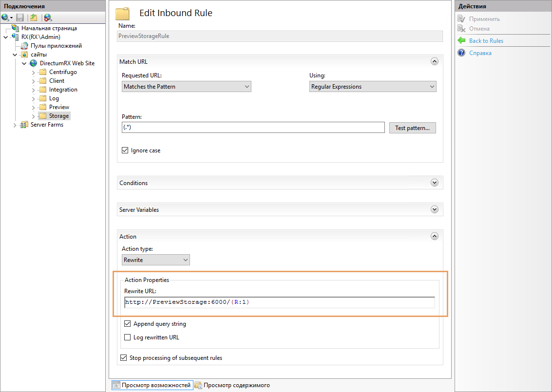Click the up one level folder icon
The width and height of the screenshot is (552, 392).
point(34,18)
